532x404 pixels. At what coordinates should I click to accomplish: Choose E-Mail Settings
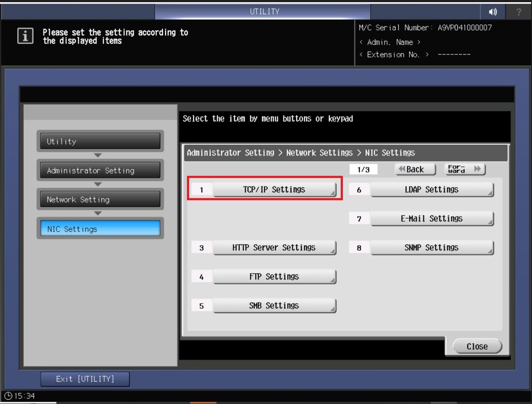click(x=432, y=219)
